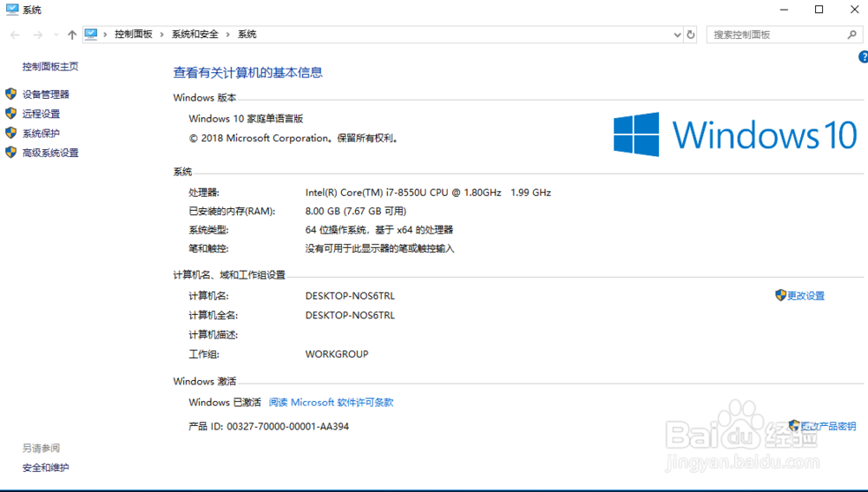
Task: Click 更改设置 link
Action: click(806, 296)
